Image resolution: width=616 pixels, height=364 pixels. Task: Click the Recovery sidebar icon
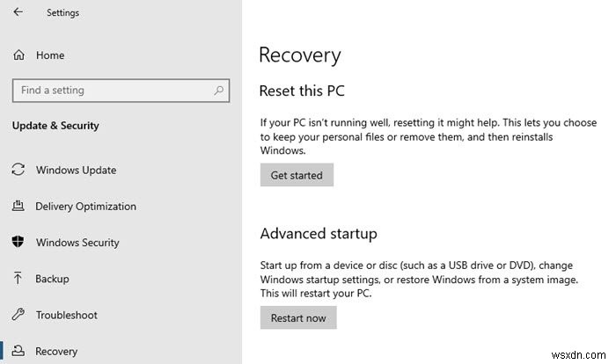18,351
